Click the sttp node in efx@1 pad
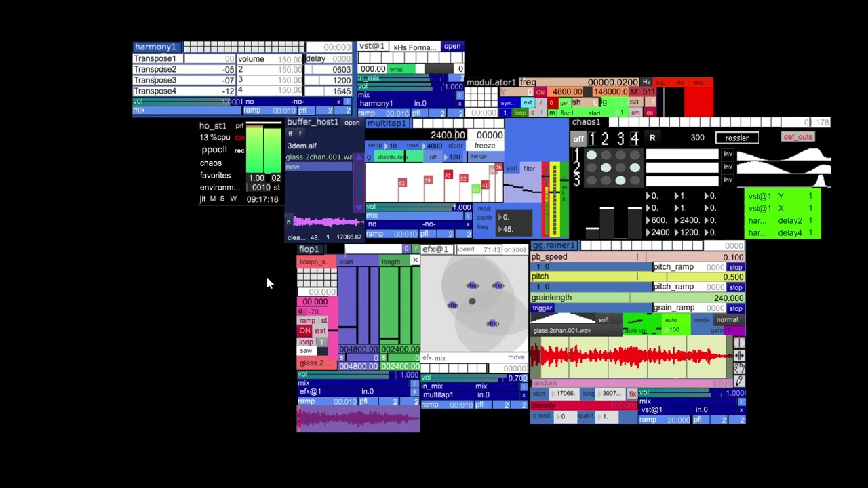 click(452, 305)
